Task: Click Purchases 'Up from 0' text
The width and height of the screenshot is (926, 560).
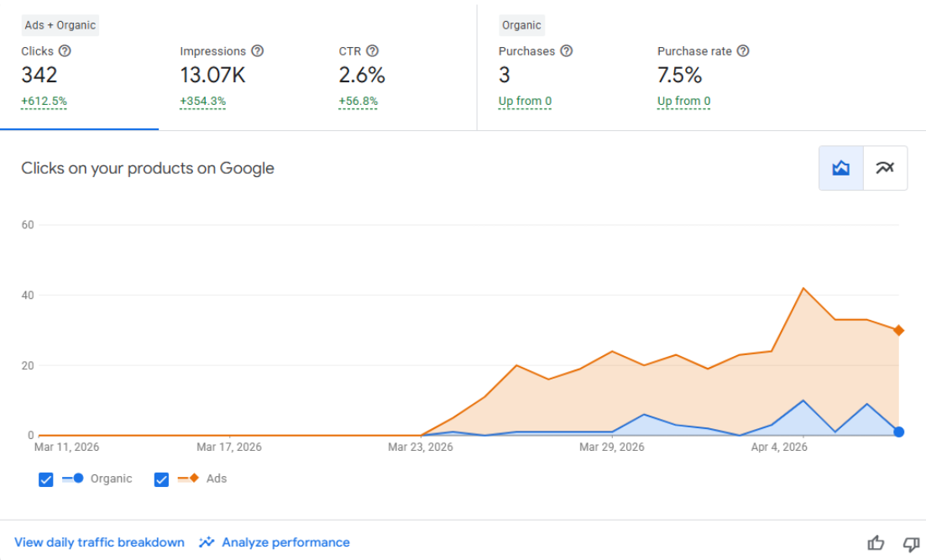Action: [525, 101]
